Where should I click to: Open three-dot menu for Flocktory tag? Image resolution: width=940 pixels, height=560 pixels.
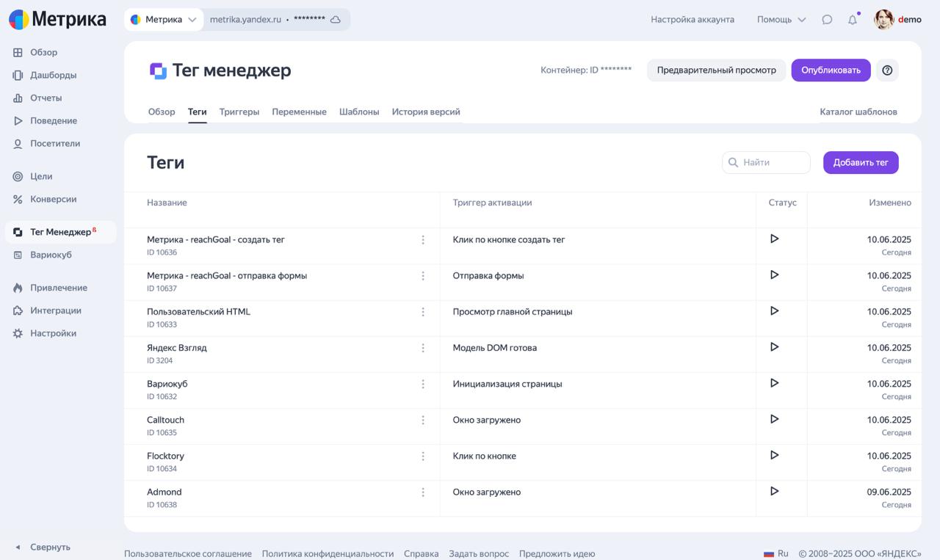(423, 457)
